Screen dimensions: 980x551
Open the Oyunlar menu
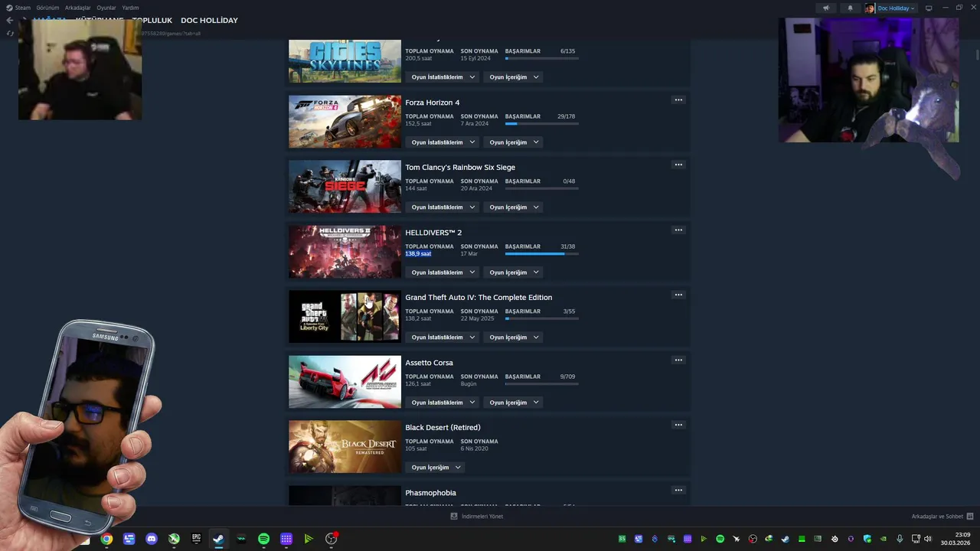pos(106,8)
